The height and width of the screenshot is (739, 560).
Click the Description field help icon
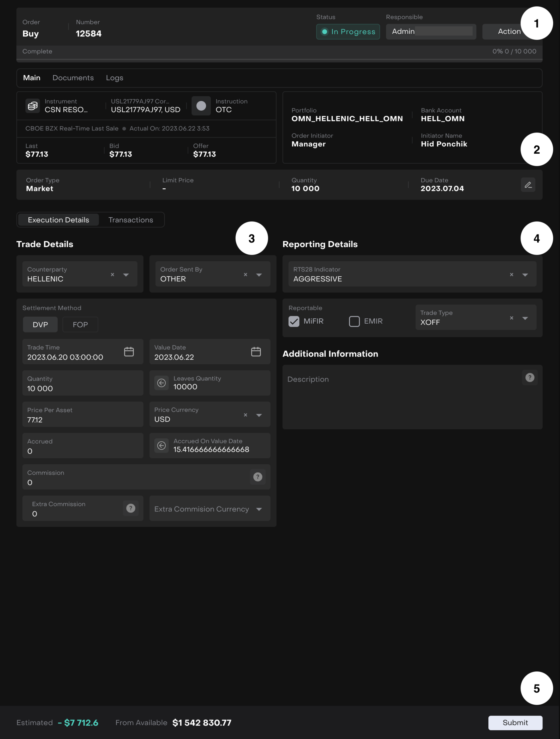pos(530,378)
